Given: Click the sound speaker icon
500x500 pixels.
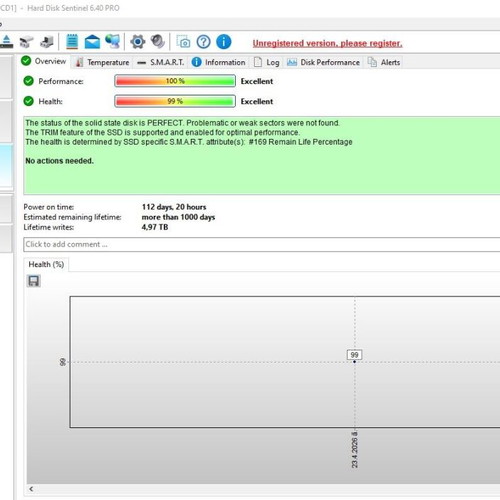Looking at the screenshot, I should [158, 42].
